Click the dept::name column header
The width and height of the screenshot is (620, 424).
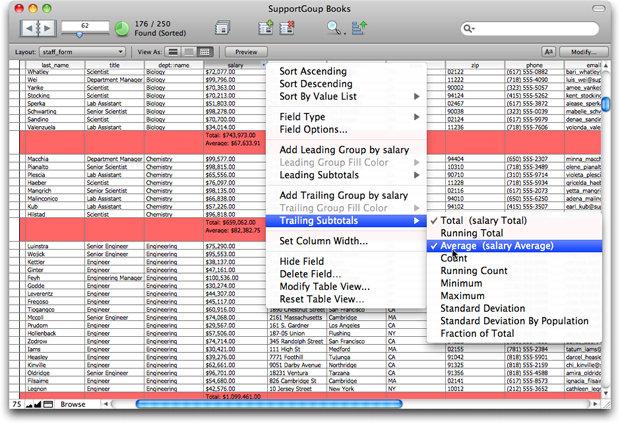coord(174,65)
